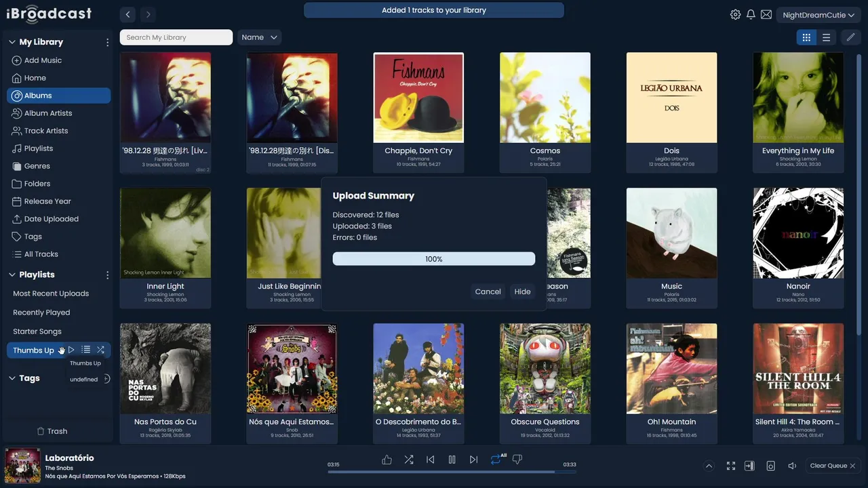The height and width of the screenshot is (488, 868).
Task: Open Most Recent Uploads playlist
Action: click(x=51, y=293)
